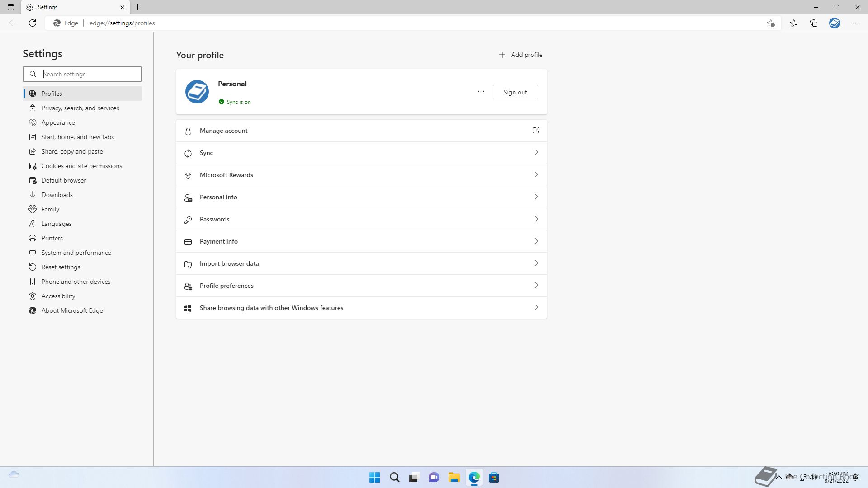
Task: Click the Microsoft Rewards trophy icon
Action: point(188,175)
